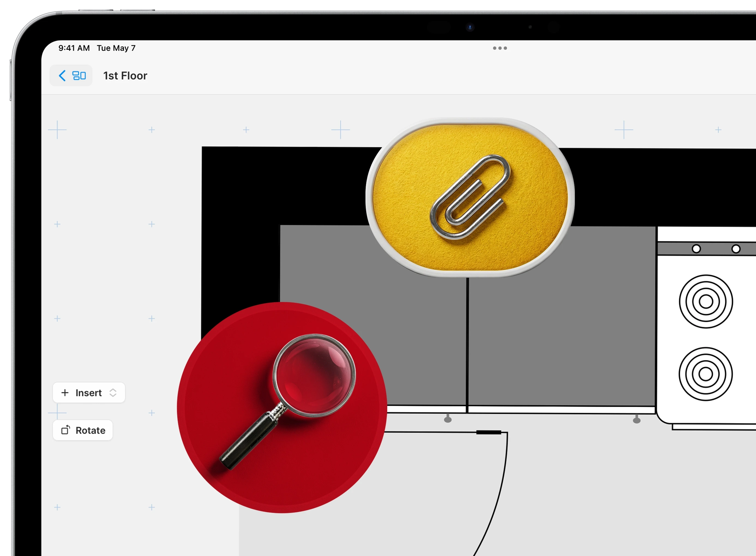Select the lower stove burner
756x556 pixels.
(x=706, y=374)
